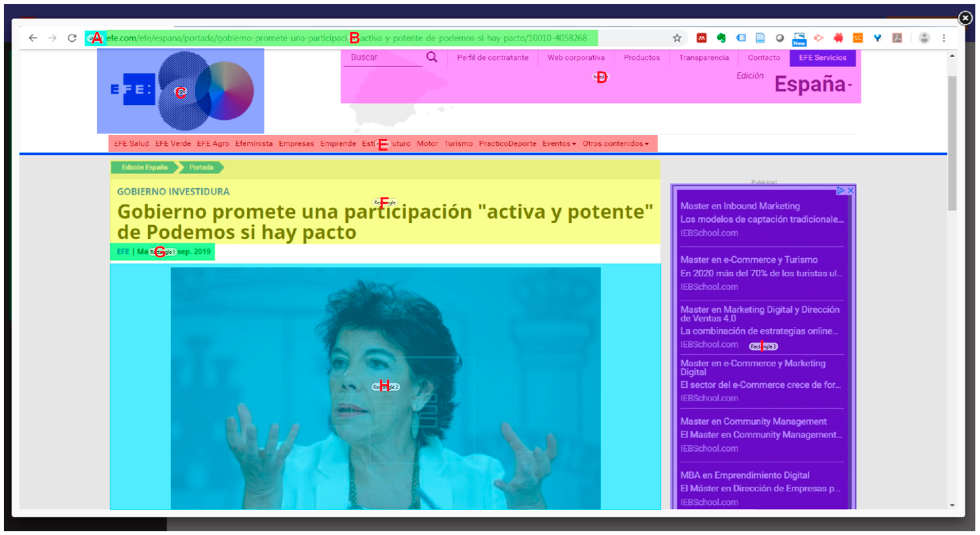Dismiss the sidebar advertisement with its X
Screen dimensions: 980x535
pyautogui.click(x=851, y=190)
